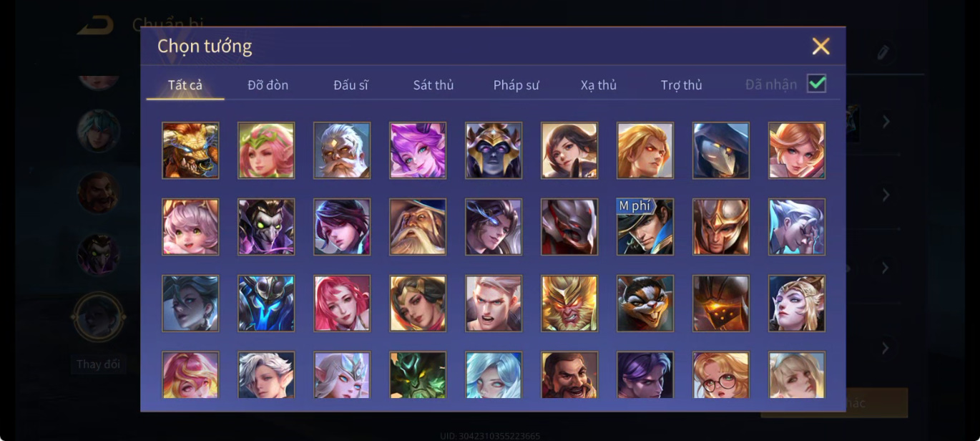The image size is (980, 441).
Task: Switch to the Đỡ đòn tab
Action: [x=268, y=85]
